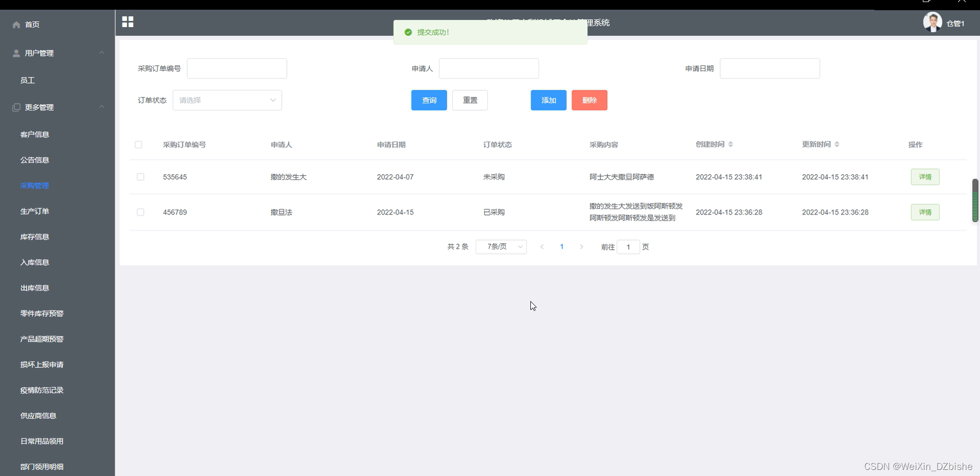
Task: Open 客户信息 menu item
Action: (x=35, y=134)
